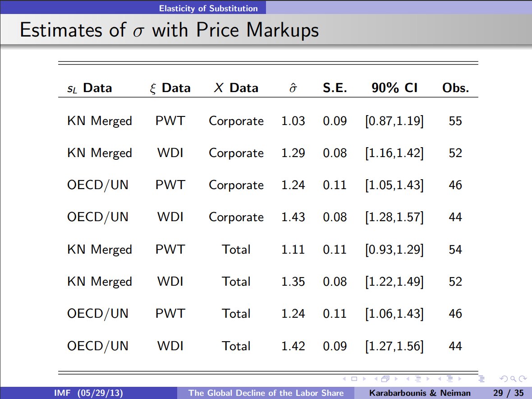Advance to next slide via arrow right of slide icon
Viewport: 532px width, 399px height.
click(x=364, y=379)
